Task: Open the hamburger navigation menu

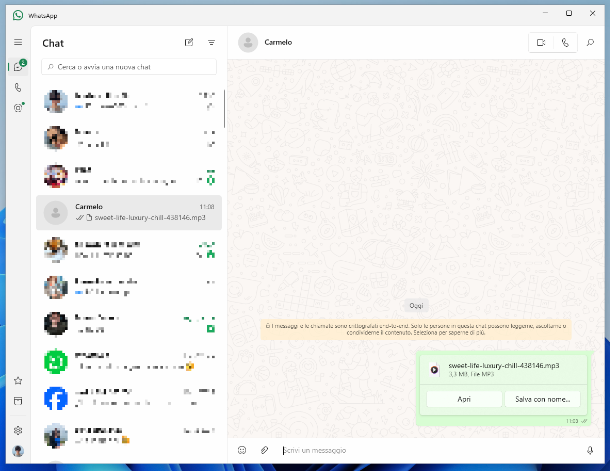Action: 18,42
